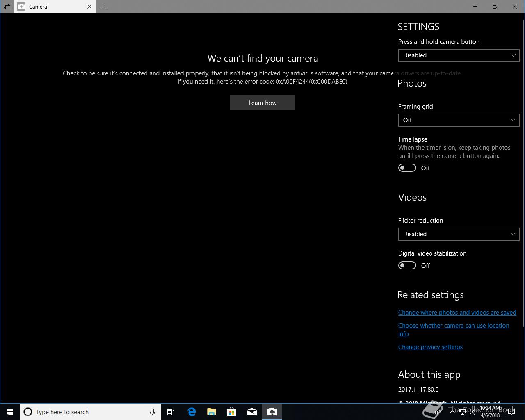Click the Cortana microphone icon
The height and width of the screenshot is (420, 525).
152,412
